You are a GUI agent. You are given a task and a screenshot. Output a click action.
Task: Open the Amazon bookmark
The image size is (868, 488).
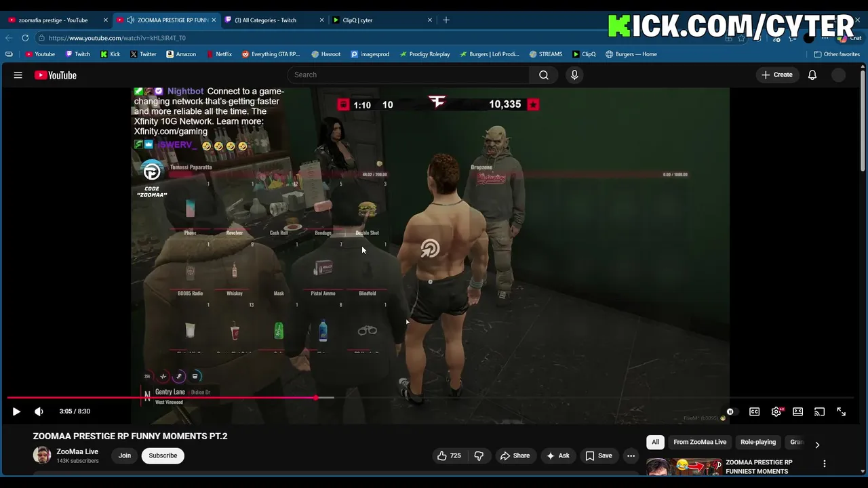[181, 54]
